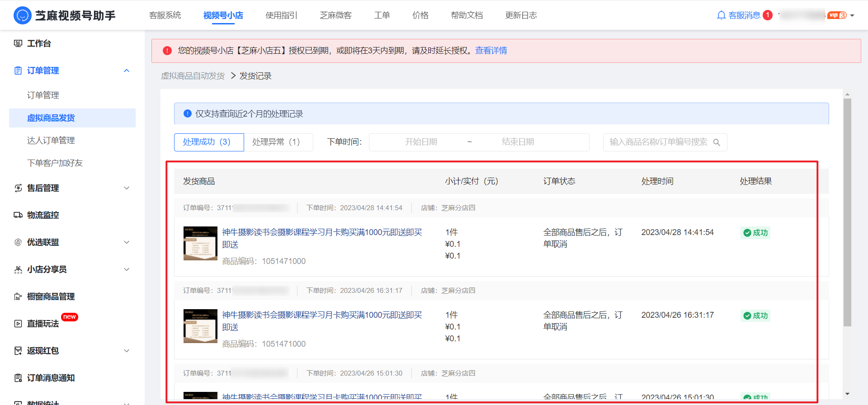The image size is (868, 405).
Task: Open product link of 14:41:54 order
Action: pos(322,238)
